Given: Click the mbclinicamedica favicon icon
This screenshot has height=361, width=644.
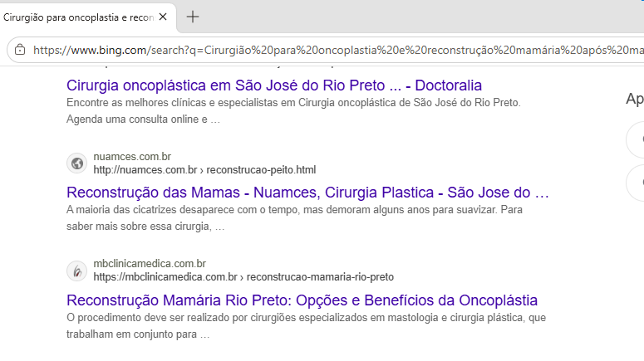Looking at the screenshot, I should pos(76,271).
